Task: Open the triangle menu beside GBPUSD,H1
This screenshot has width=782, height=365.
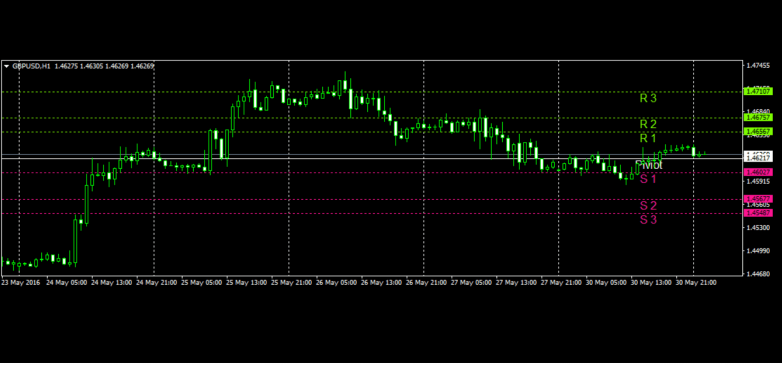Action: click(6, 66)
